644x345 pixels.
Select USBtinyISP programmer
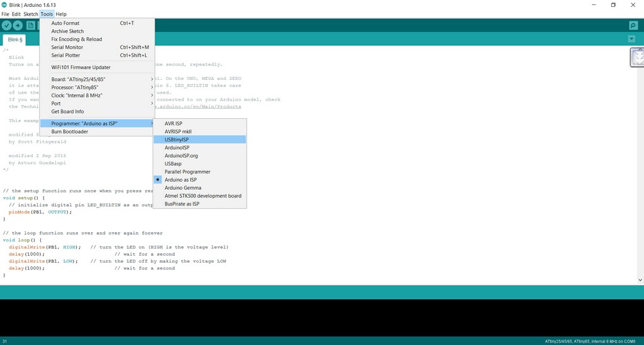199,140
